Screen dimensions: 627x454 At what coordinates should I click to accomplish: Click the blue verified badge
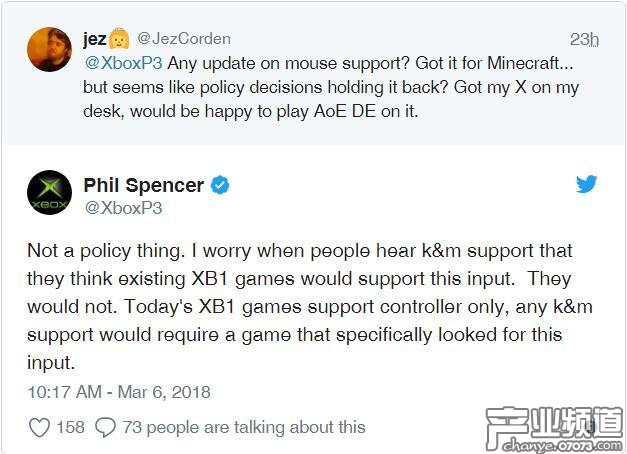[x=220, y=185]
